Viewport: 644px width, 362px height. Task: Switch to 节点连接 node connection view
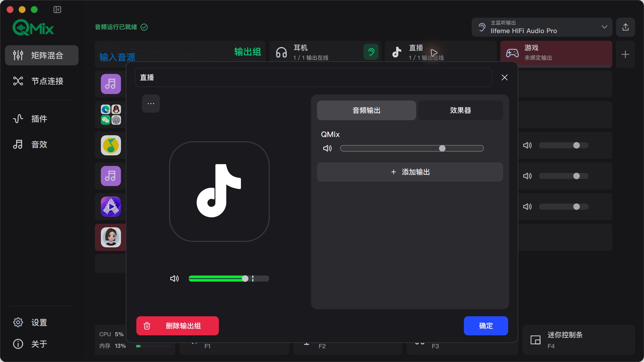(42, 81)
